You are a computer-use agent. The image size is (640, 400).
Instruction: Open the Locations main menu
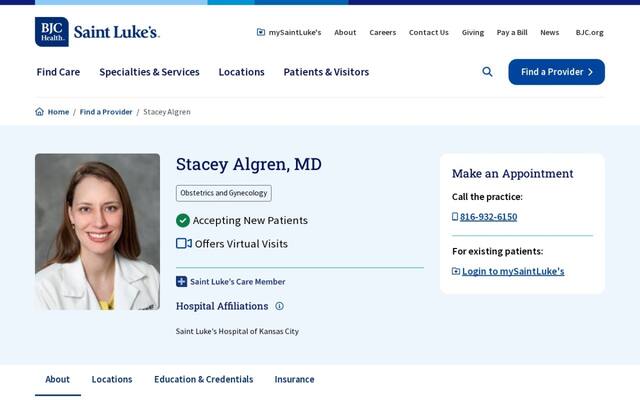coord(242,72)
